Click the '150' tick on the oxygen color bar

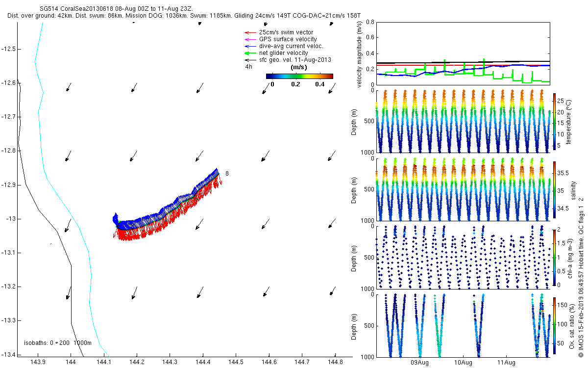coord(563,305)
